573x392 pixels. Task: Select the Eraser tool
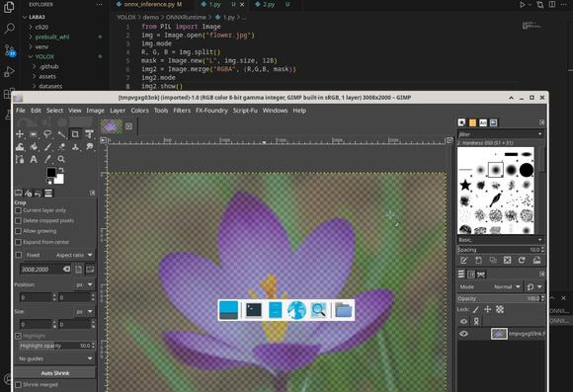point(61,147)
